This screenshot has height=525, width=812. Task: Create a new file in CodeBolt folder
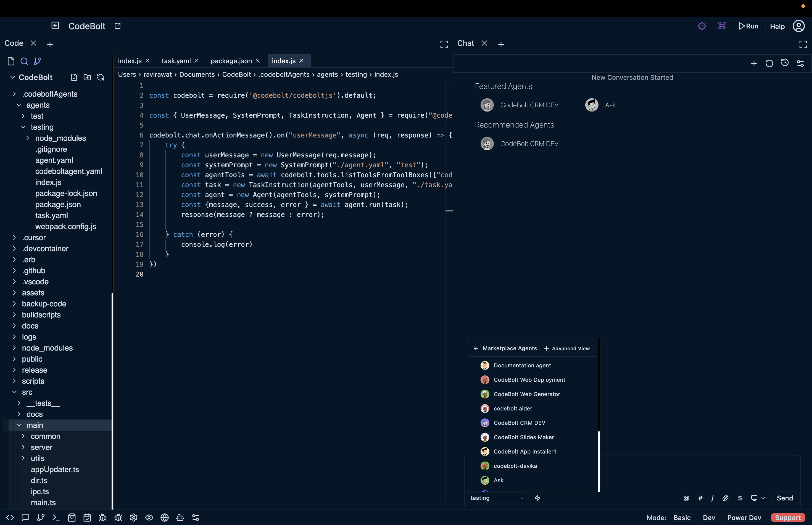74,77
